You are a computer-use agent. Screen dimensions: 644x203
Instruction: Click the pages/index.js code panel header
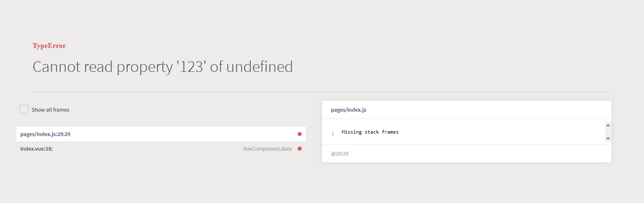pos(348,110)
